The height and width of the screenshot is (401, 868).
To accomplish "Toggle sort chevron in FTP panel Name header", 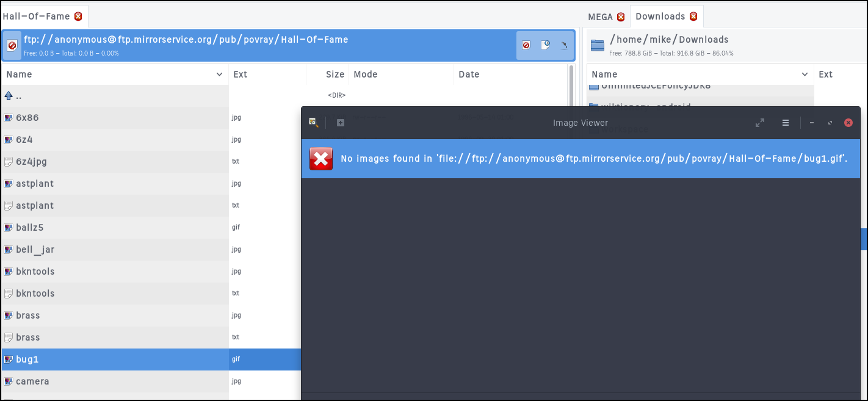I will 220,74.
